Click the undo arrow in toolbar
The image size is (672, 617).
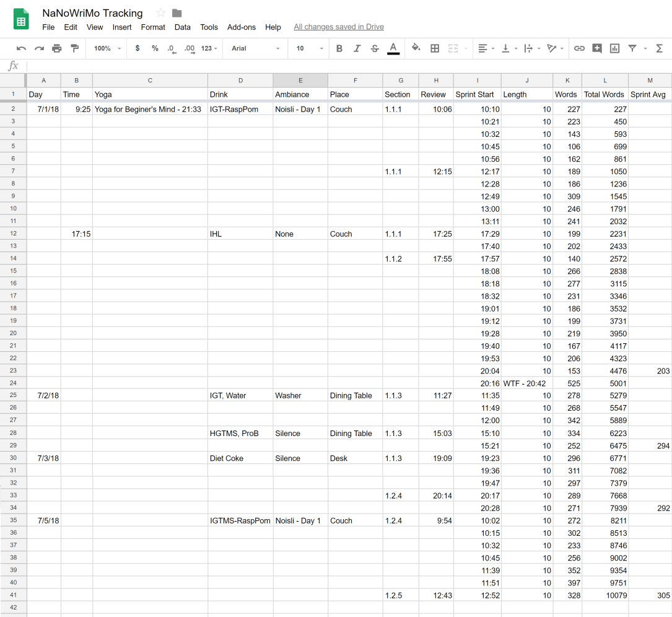(x=22, y=48)
